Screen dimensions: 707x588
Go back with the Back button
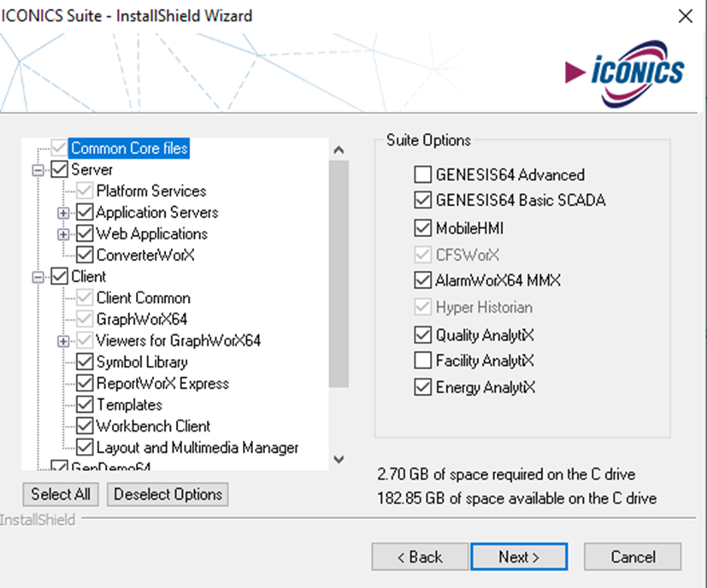pyautogui.click(x=420, y=557)
